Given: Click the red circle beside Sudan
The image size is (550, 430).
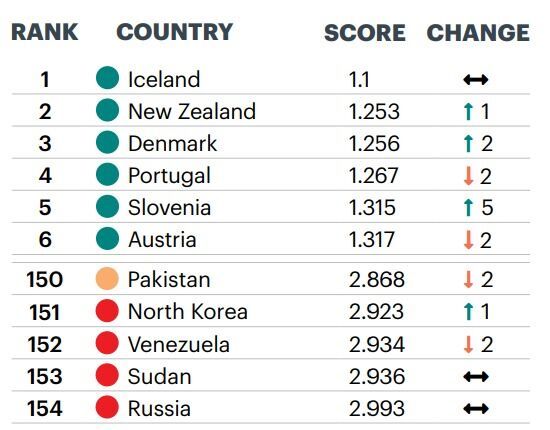Looking at the screenshot, I should (107, 375).
